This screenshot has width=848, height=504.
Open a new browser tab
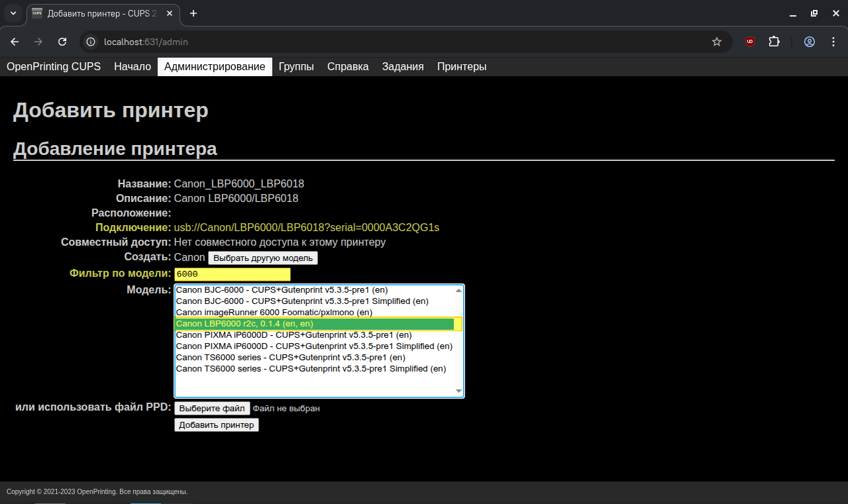click(x=193, y=13)
